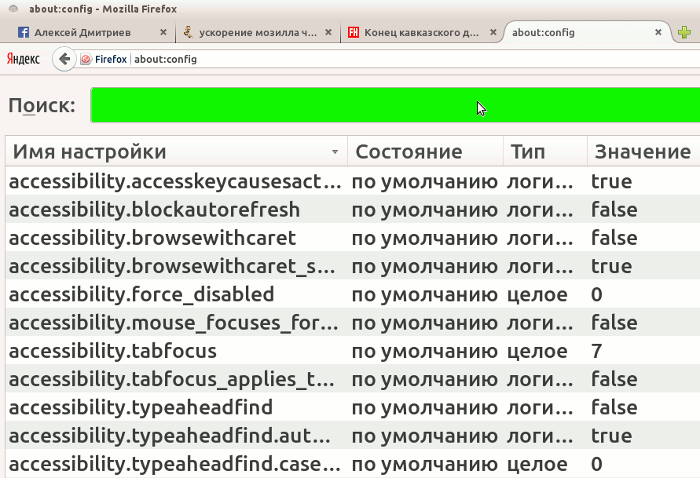700x478 pixels.
Task: Select accessibility.browsewithcaret_s… preference
Action: 353,266
